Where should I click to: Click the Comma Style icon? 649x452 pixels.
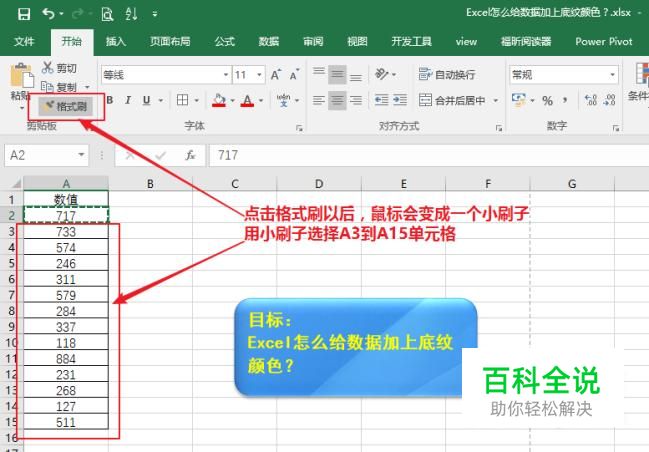(x=565, y=101)
